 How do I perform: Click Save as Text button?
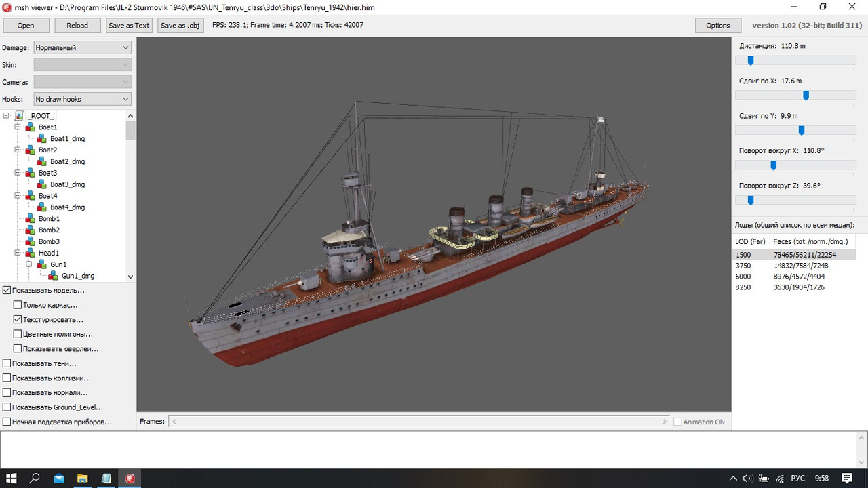coord(129,25)
